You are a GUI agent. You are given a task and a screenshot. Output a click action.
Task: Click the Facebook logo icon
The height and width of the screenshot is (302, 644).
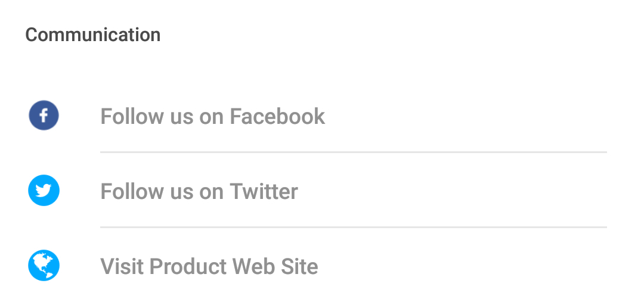click(44, 116)
